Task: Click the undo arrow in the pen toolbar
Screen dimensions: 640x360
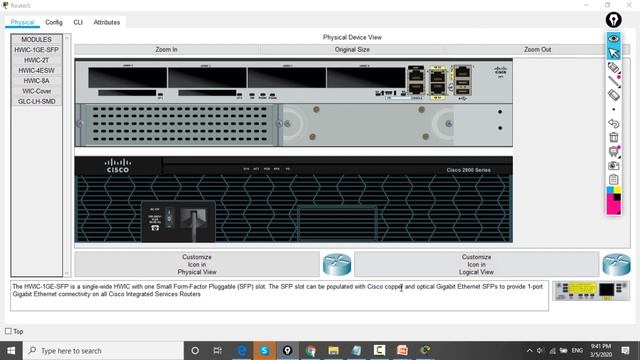Action: click(613, 123)
